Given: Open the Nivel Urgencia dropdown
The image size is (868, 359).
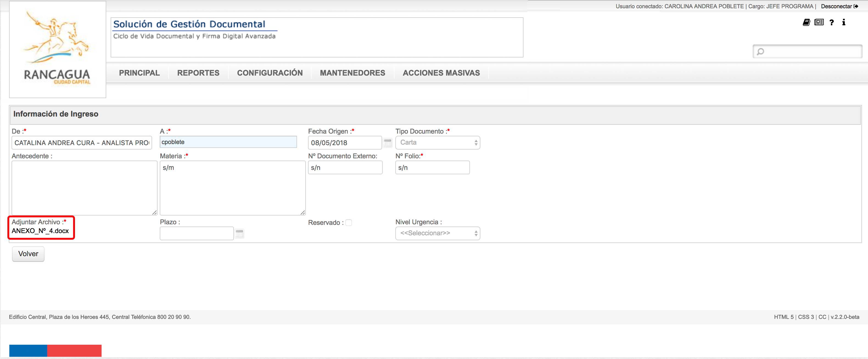Looking at the screenshot, I should click(x=438, y=233).
